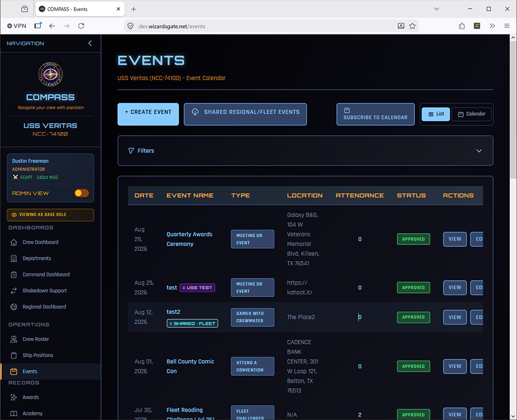Expand the Filters panel chevron
This screenshot has height=420, width=517.
click(x=479, y=151)
